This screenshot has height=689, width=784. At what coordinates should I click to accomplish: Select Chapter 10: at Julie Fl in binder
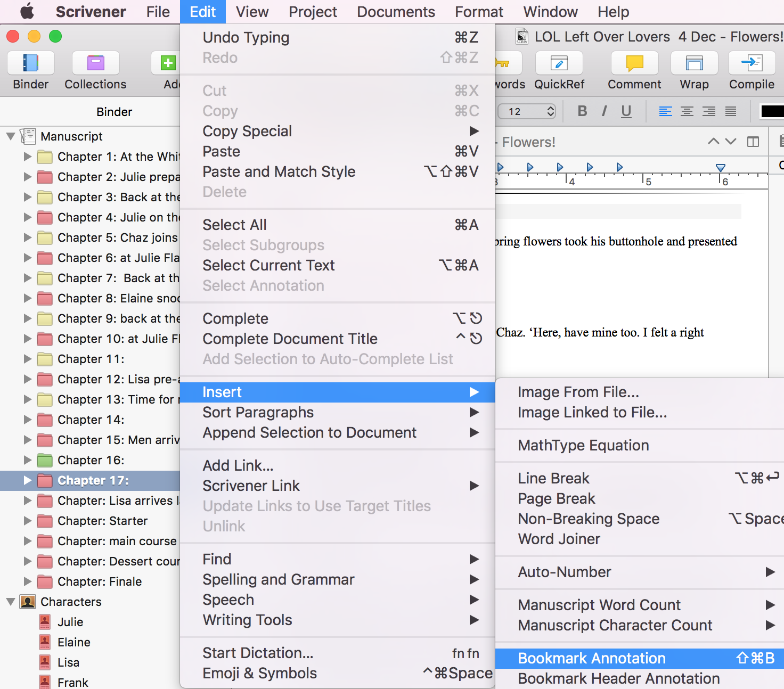coord(119,339)
